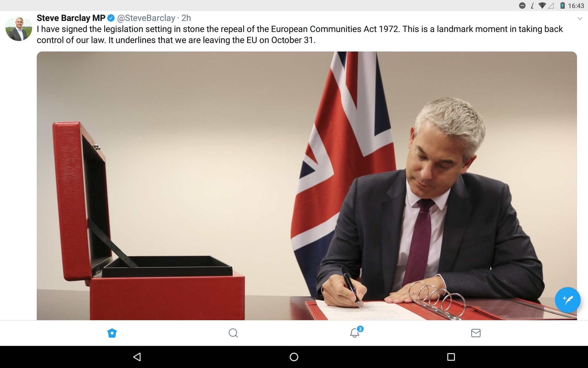Tap the Steve Barclay MP display name
This screenshot has height=368, width=588.
pos(71,18)
